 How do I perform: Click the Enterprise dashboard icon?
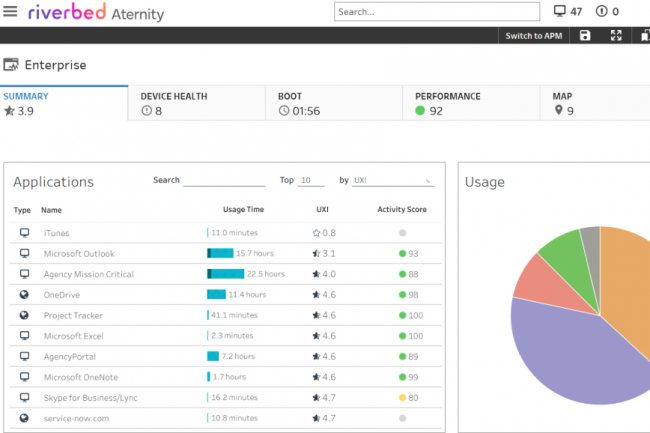(11, 65)
